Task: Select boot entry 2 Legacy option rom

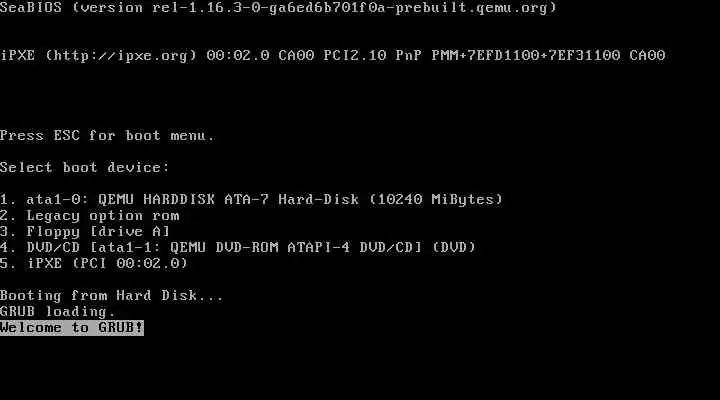Action: click(x=90, y=215)
